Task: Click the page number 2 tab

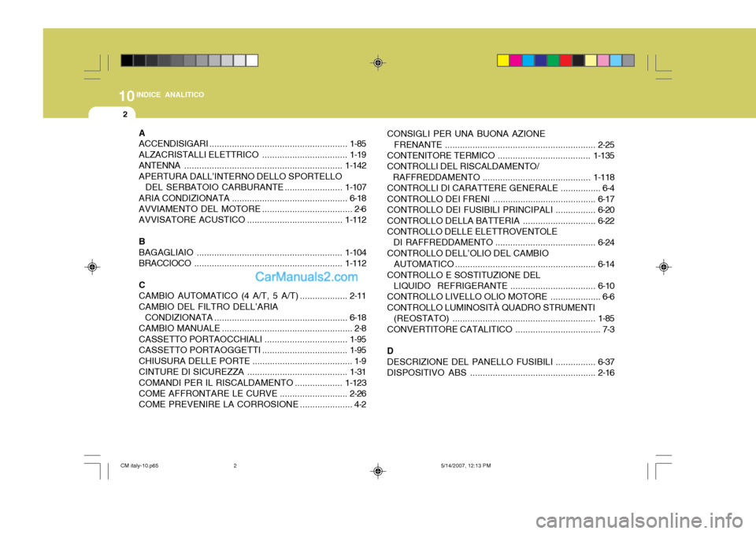Action: click(125, 114)
